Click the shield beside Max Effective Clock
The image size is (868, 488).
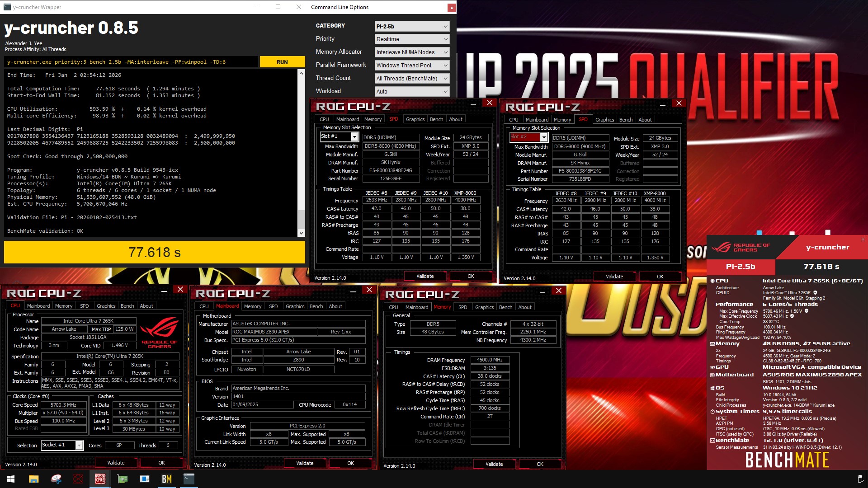(x=792, y=316)
